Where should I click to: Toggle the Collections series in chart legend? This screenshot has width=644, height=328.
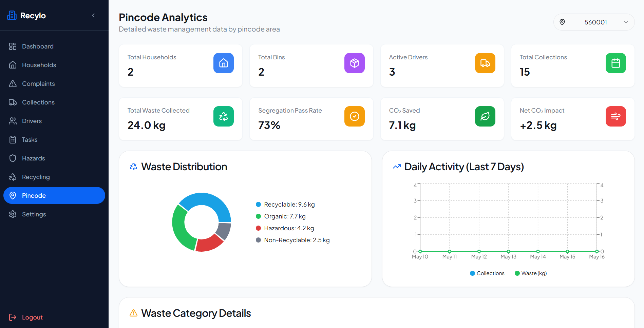(487, 273)
